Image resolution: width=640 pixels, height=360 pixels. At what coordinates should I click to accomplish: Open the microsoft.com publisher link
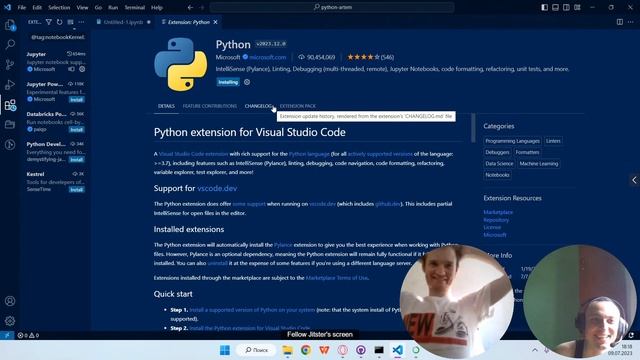tap(267, 57)
